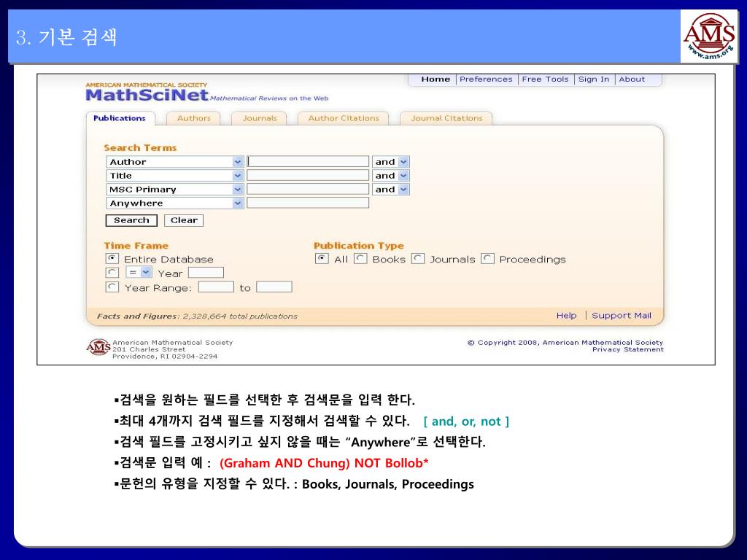The image size is (747, 560).
Task: Click 'Mathematical Reviews on the Web' tagline
Action: 269,98
